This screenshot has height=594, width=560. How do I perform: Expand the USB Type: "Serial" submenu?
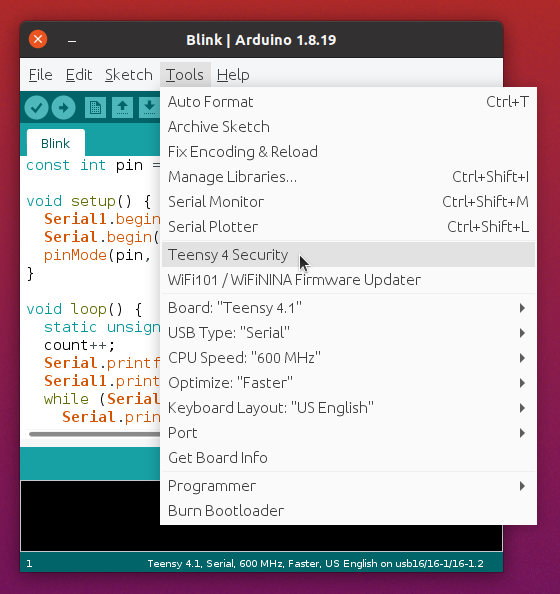pos(348,333)
